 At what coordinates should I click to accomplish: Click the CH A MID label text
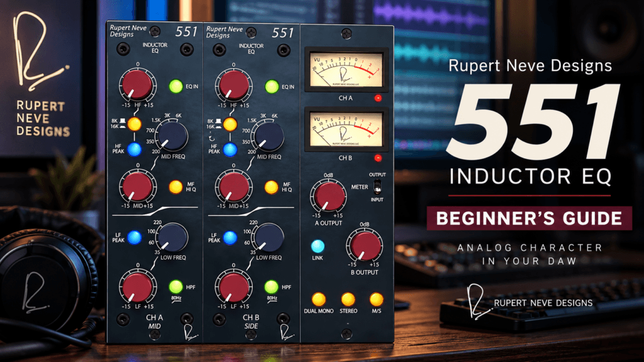(155, 326)
